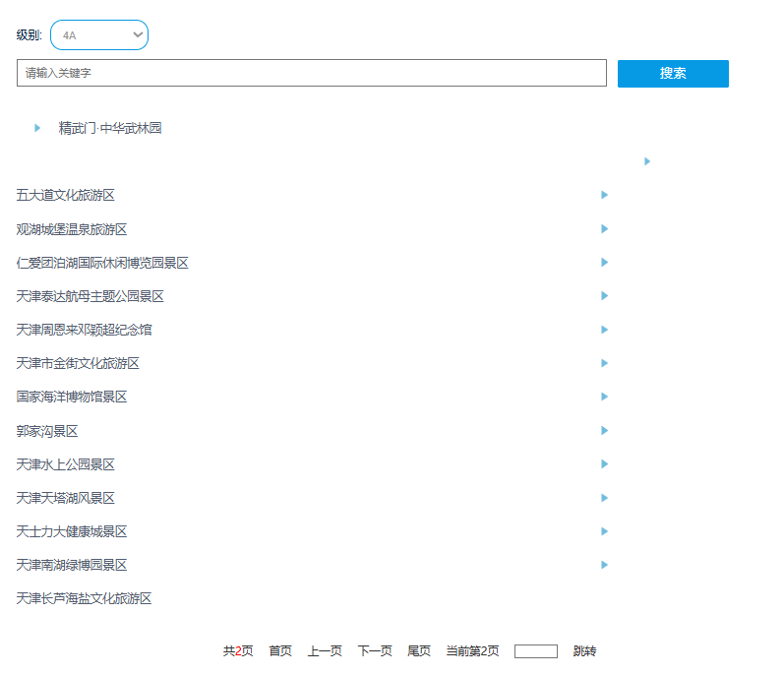This screenshot has height=675, width=784.
Task: Select 天士力大健康城景区
Action: 72,532
